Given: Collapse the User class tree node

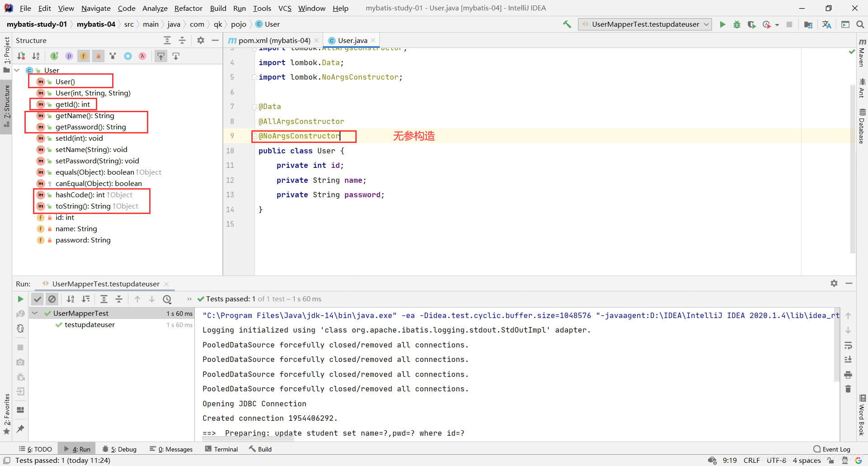Looking at the screenshot, I should pyautogui.click(x=17, y=70).
